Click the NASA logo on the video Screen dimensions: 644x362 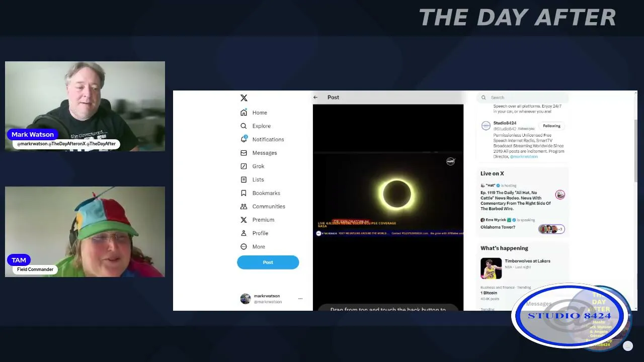coord(450,161)
